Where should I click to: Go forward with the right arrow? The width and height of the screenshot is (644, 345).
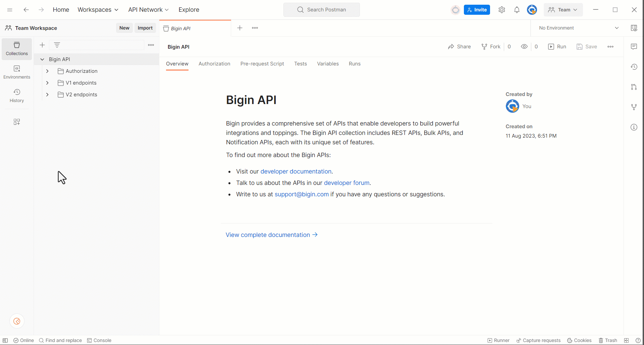click(x=41, y=10)
